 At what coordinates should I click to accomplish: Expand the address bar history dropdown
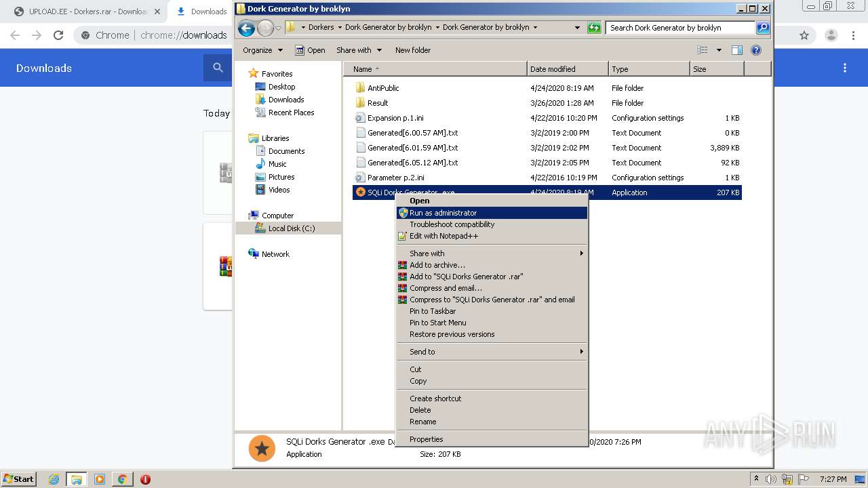[577, 28]
